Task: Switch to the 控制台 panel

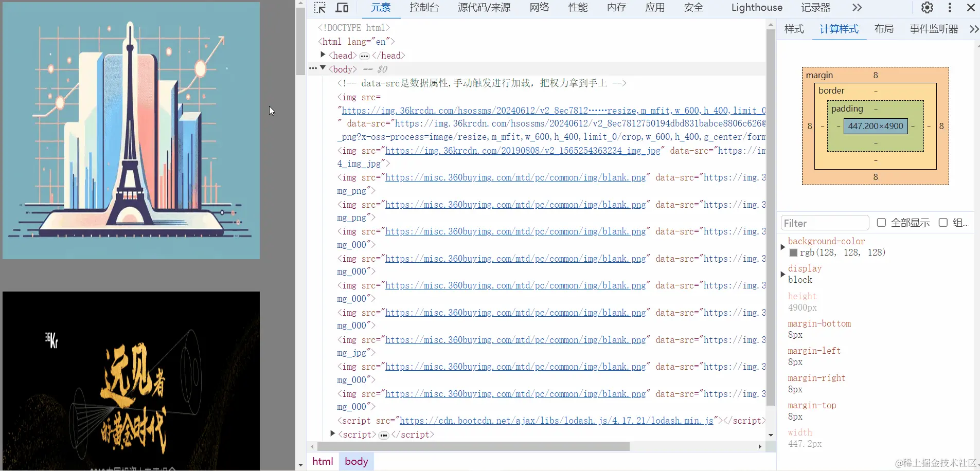Action: point(425,7)
